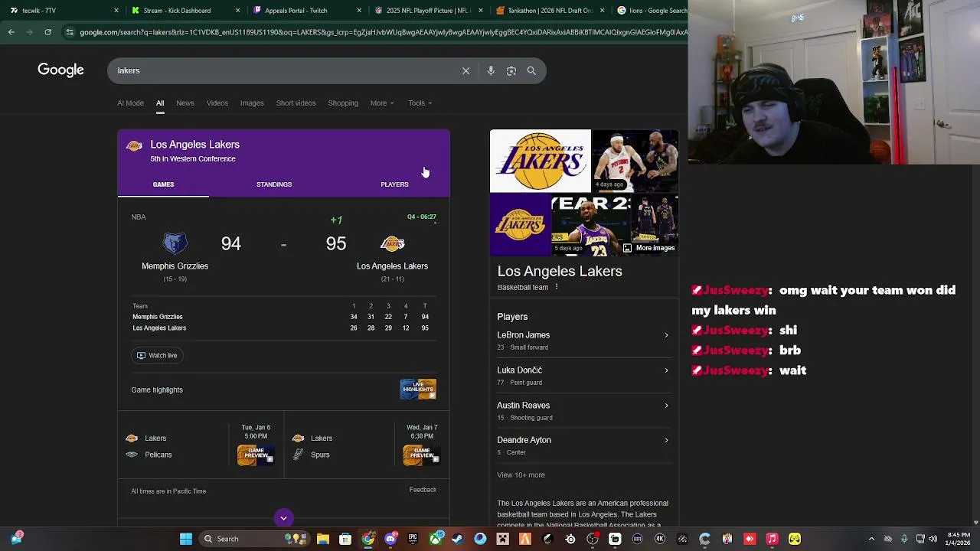The width and height of the screenshot is (980, 551).
Task: Click the Watch live button
Action: click(157, 355)
